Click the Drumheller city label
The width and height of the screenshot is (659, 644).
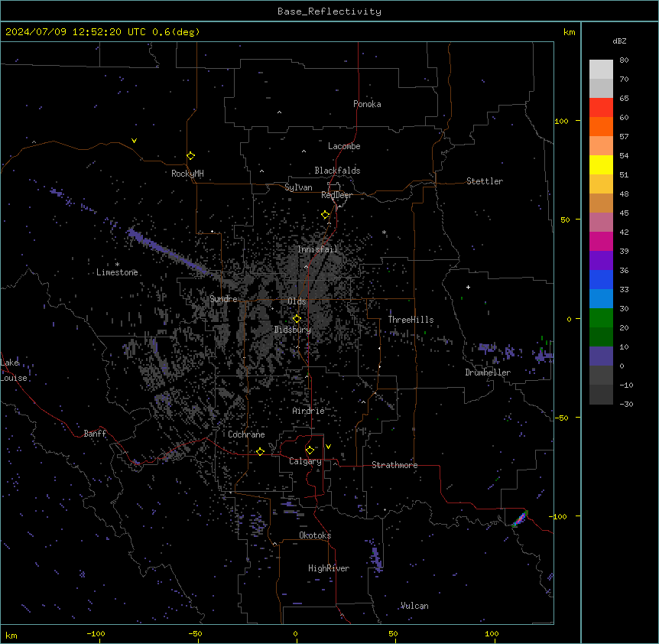click(488, 372)
